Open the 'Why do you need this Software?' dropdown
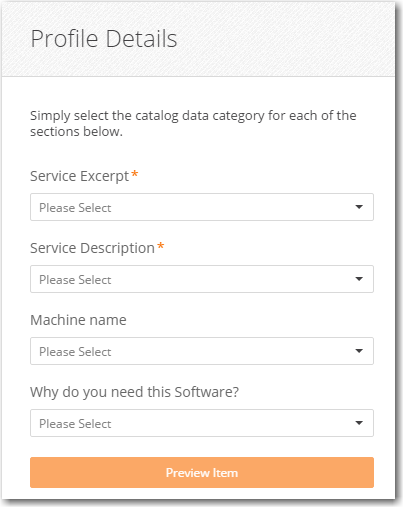 pos(202,423)
